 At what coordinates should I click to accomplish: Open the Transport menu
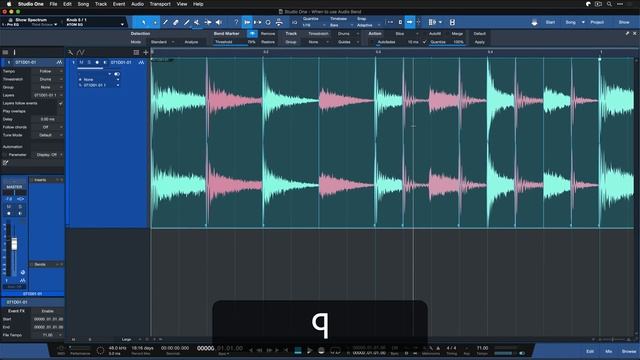pos(160,4)
